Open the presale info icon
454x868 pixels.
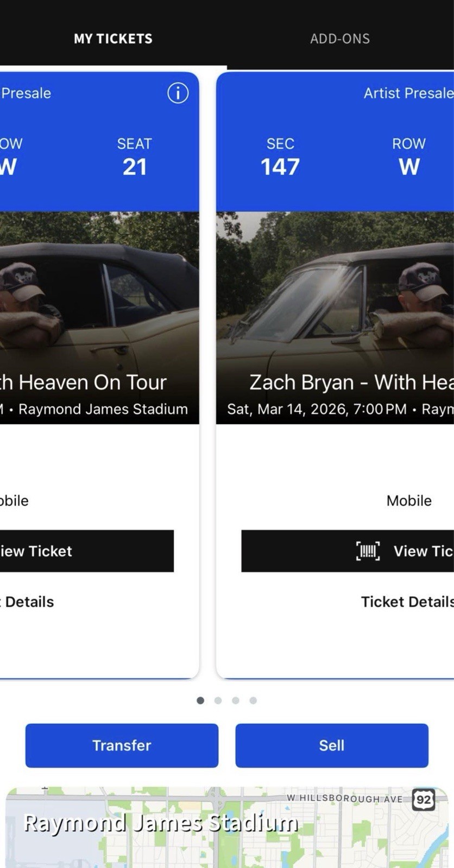coord(177,93)
